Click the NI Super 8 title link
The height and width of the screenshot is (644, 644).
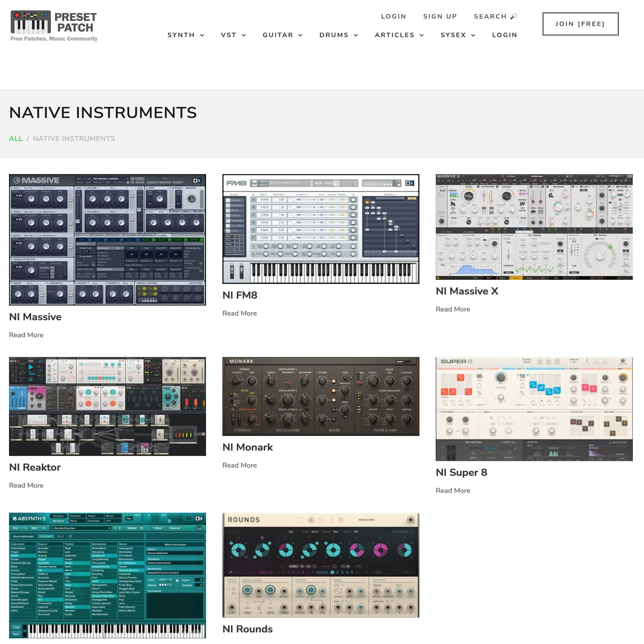point(462,473)
